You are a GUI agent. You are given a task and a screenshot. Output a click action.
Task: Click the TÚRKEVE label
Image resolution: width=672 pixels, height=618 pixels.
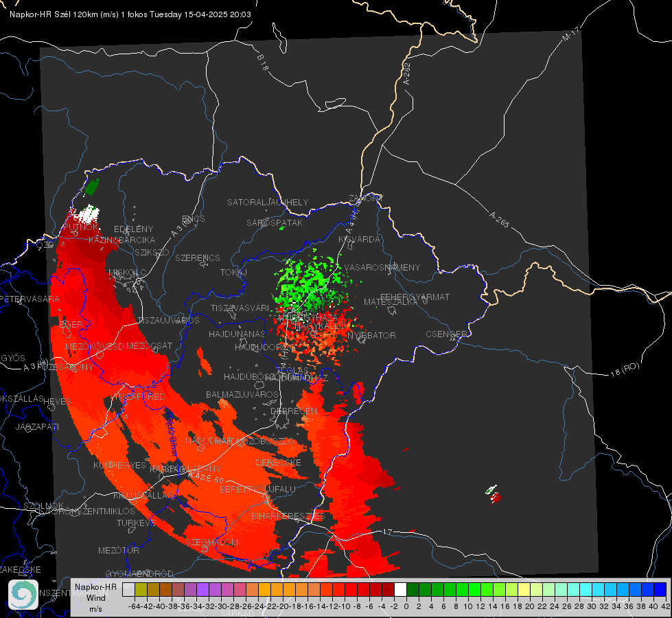pyautogui.click(x=136, y=523)
